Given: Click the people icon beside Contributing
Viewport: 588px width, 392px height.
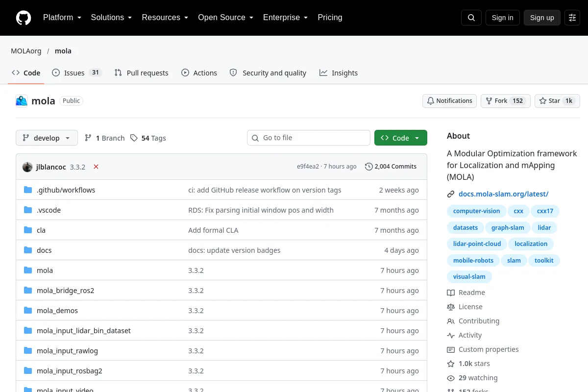Looking at the screenshot, I should [x=451, y=321].
